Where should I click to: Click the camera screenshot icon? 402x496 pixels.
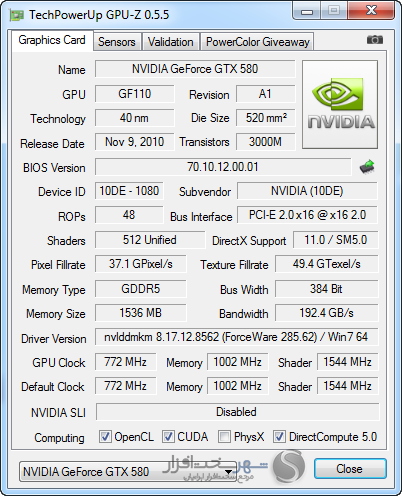(x=375, y=40)
